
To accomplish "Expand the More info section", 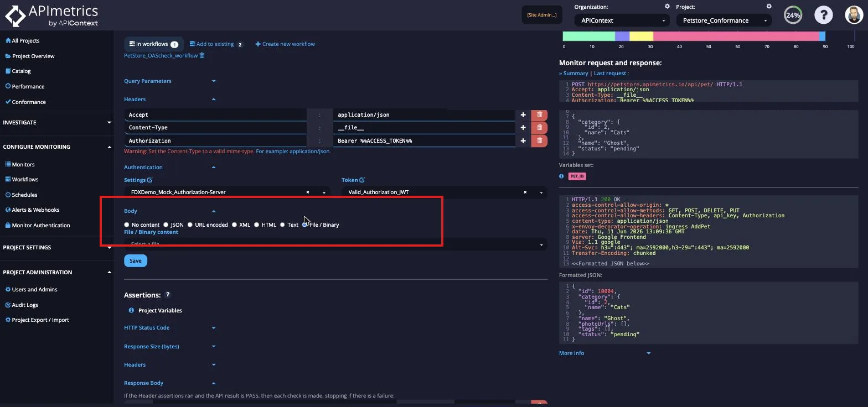I will (605, 353).
